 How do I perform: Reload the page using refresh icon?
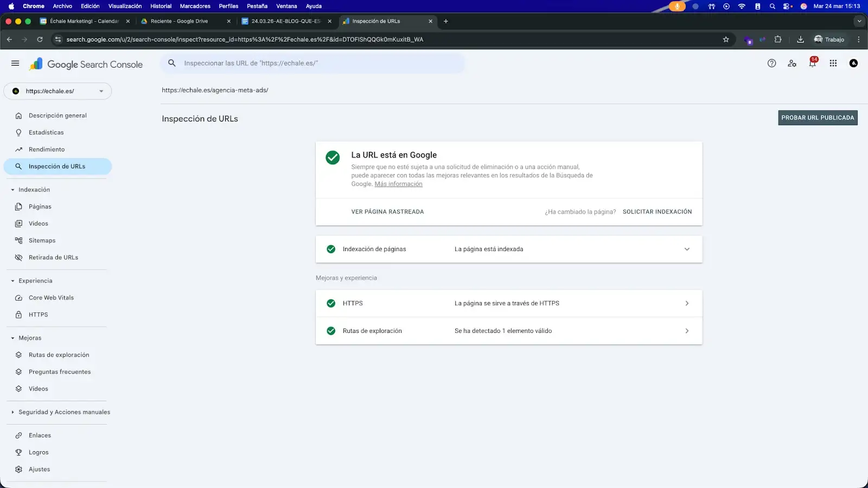40,40
